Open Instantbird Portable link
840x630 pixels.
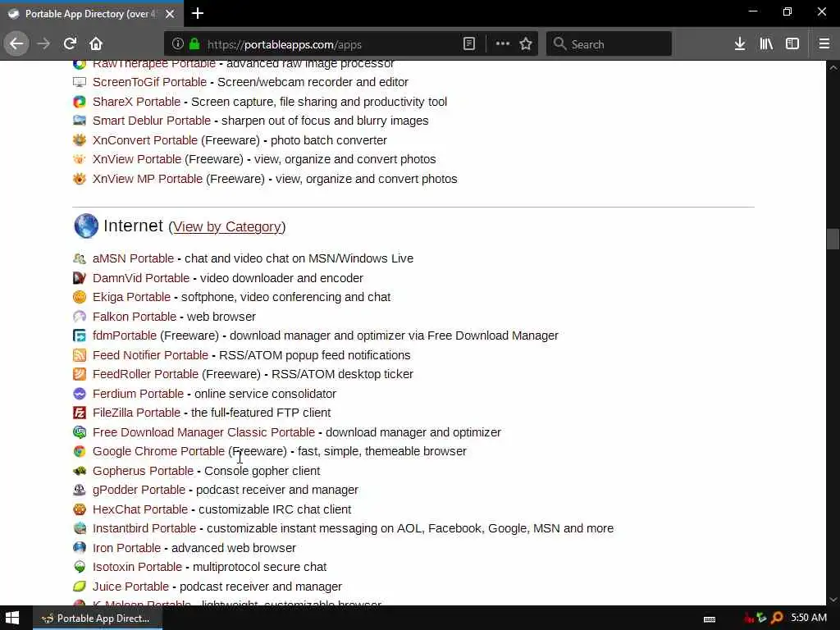click(x=144, y=529)
